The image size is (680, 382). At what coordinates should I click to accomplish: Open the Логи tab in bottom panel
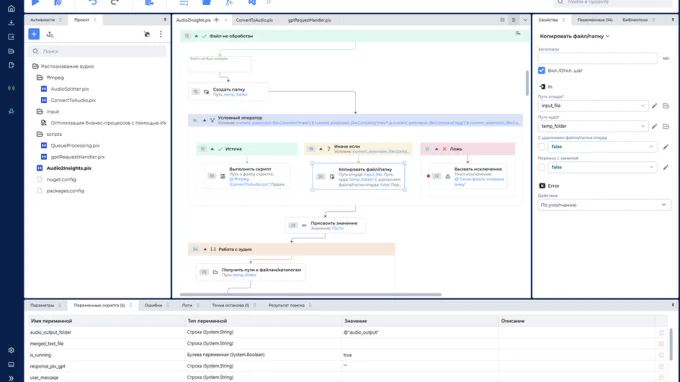(x=187, y=305)
